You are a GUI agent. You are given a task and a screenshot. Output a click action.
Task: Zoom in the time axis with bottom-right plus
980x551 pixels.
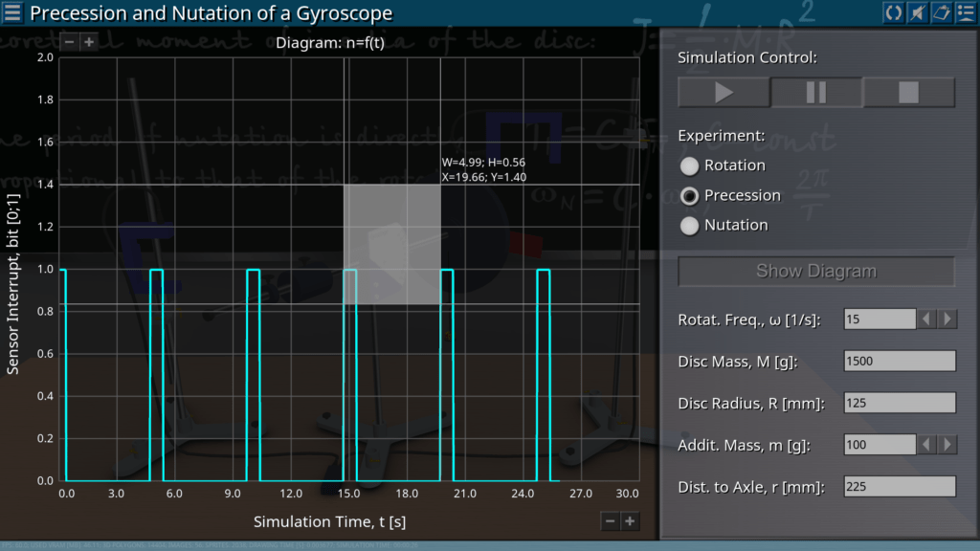coord(629,520)
